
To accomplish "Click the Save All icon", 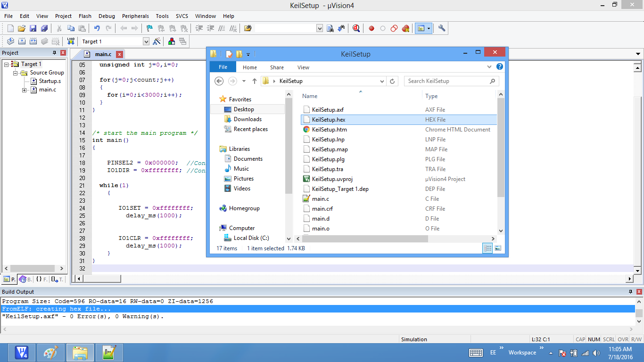I will pos(44,28).
